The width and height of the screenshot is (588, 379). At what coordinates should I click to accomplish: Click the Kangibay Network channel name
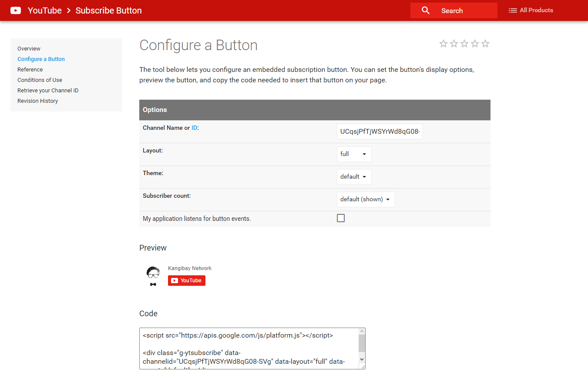[x=190, y=268]
